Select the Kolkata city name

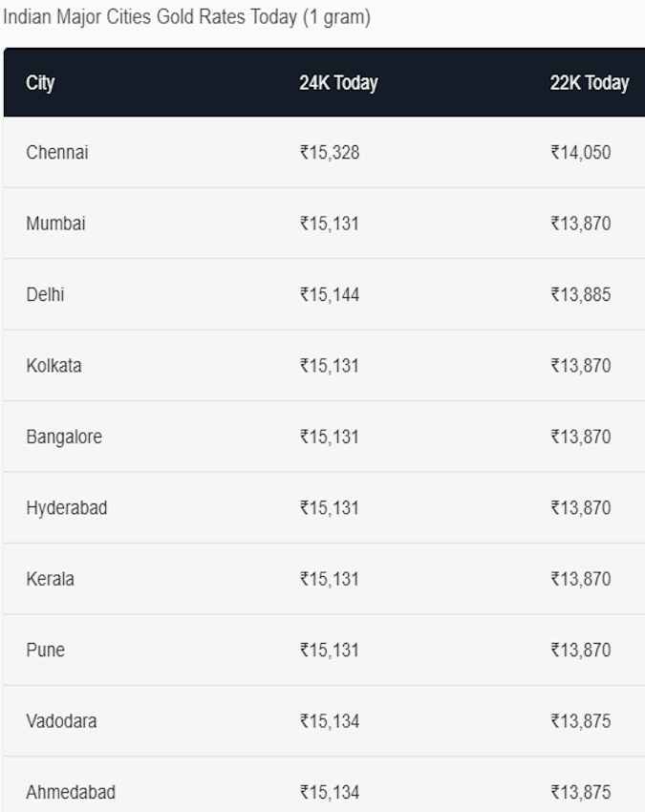click(54, 366)
